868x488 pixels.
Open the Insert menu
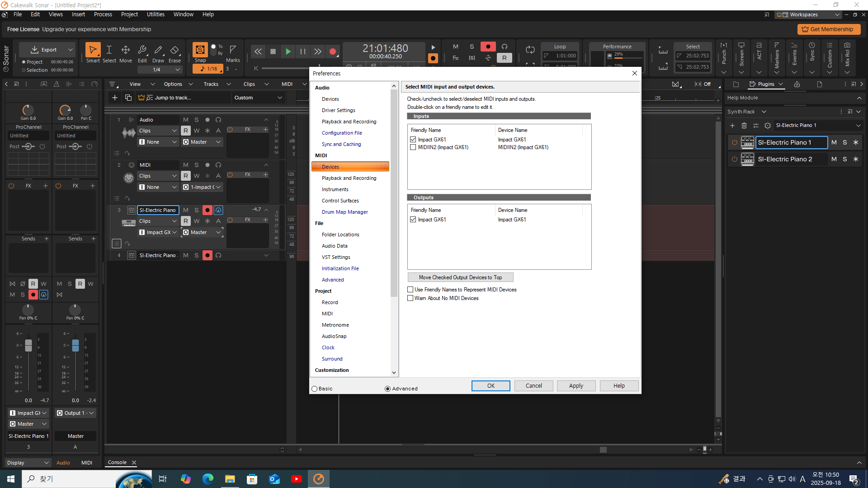coord(78,14)
